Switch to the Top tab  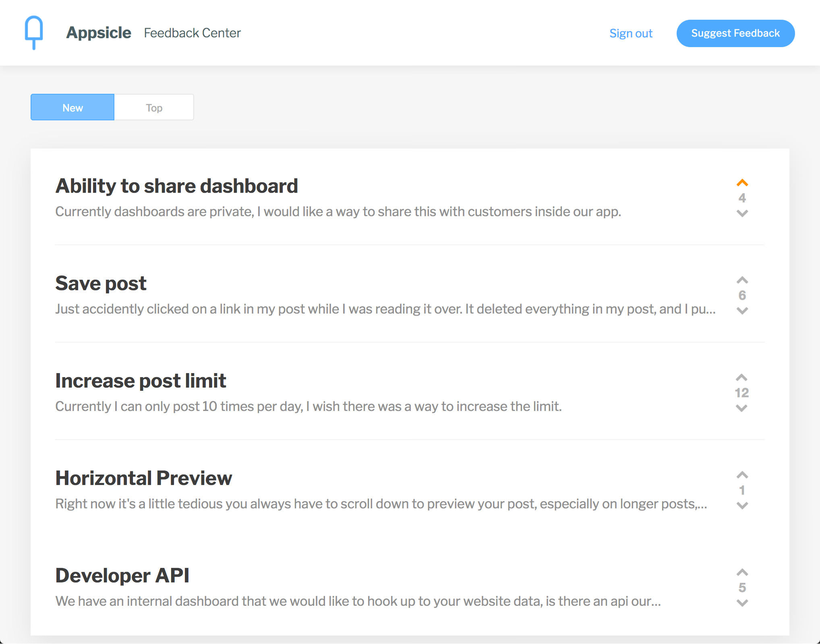pyautogui.click(x=154, y=107)
